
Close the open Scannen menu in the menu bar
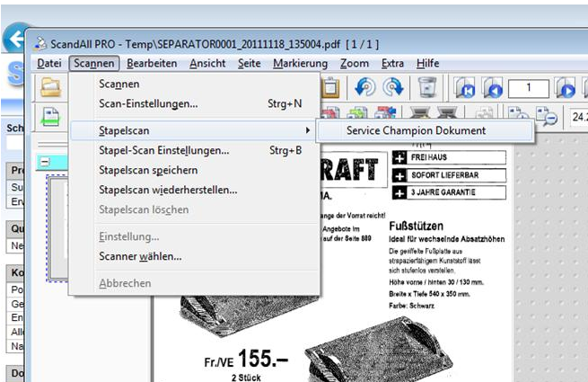[94, 64]
